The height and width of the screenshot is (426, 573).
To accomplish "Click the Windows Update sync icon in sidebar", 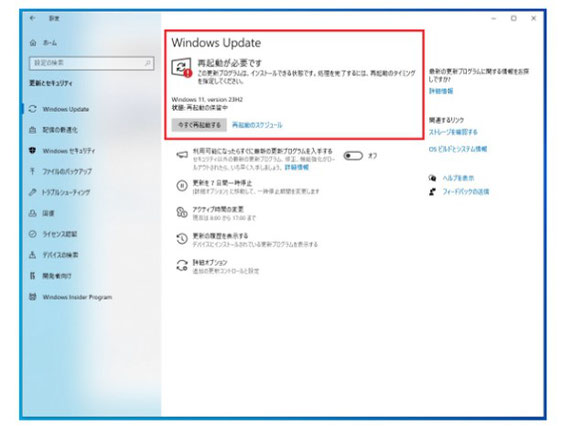I will tap(33, 109).
